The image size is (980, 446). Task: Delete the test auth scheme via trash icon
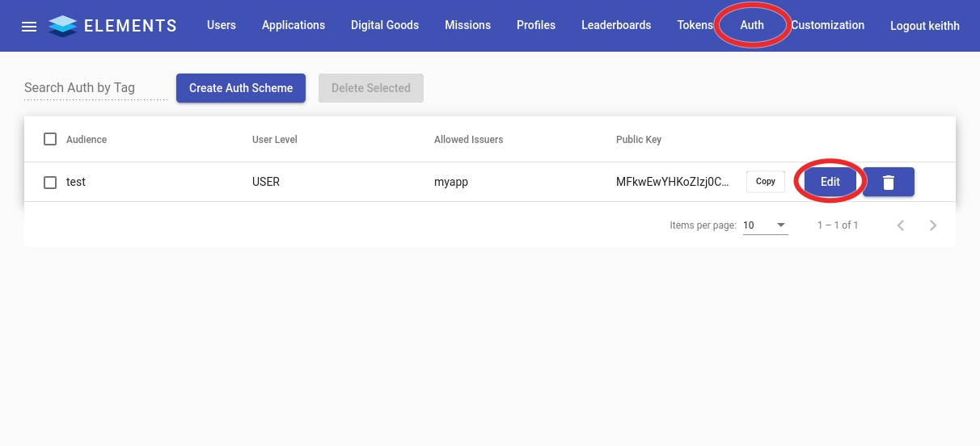tap(888, 182)
